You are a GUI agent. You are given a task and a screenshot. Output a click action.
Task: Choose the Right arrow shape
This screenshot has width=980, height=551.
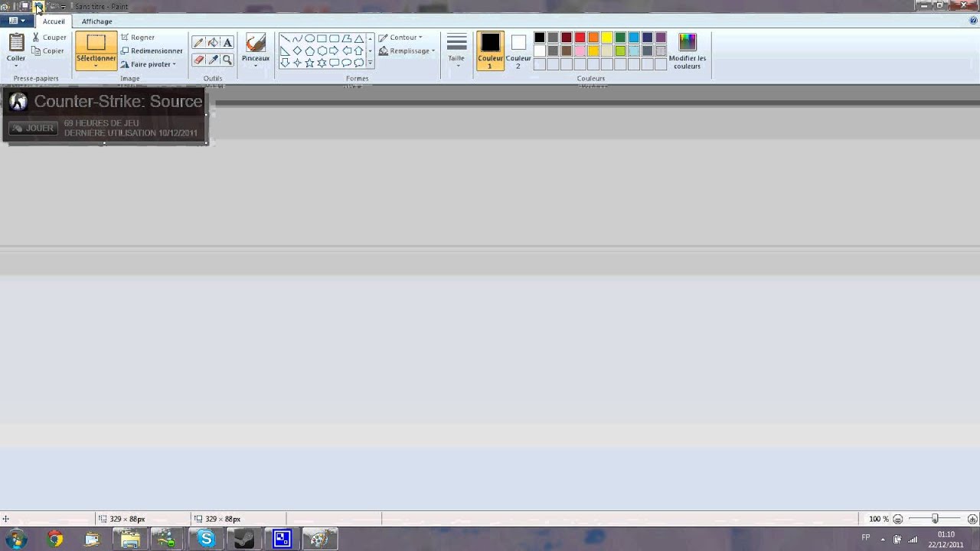(334, 51)
